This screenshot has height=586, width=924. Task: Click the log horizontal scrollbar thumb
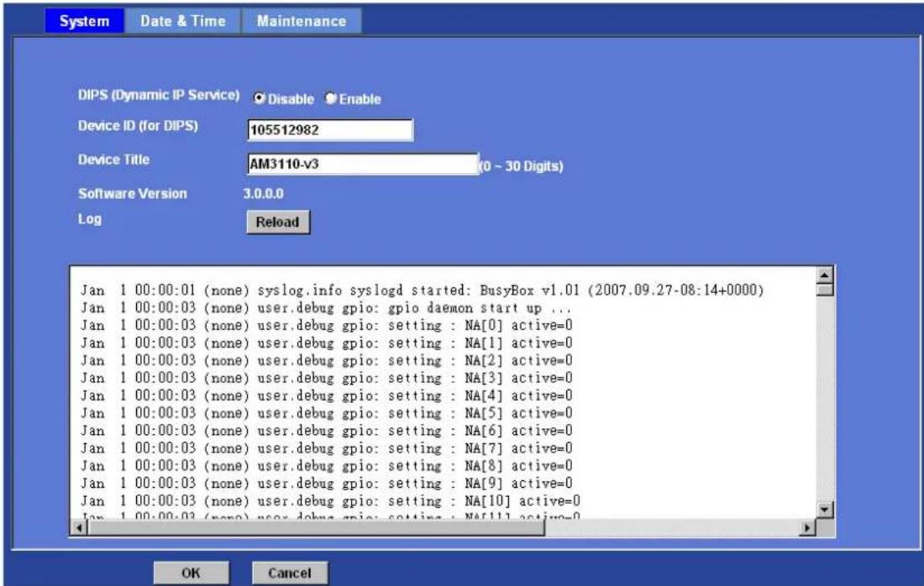316,528
